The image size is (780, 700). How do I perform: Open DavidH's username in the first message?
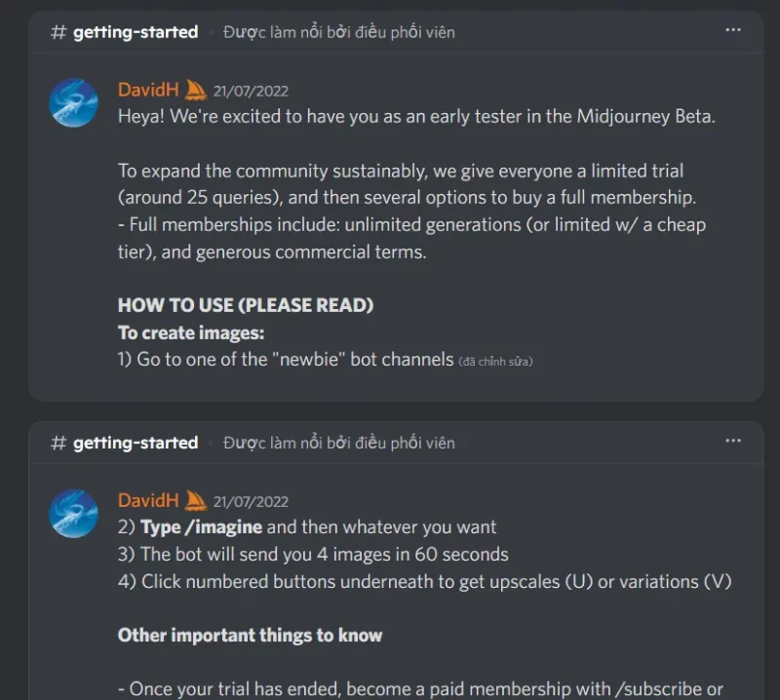[148, 90]
